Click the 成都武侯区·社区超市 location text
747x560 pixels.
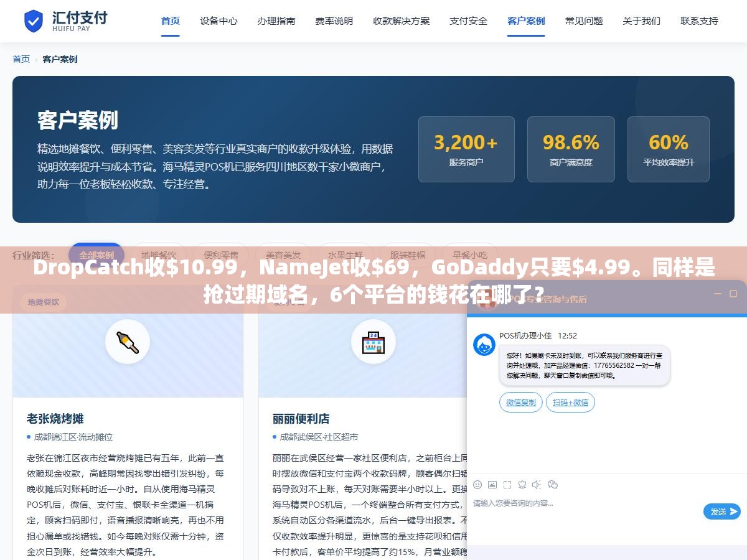click(319, 437)
